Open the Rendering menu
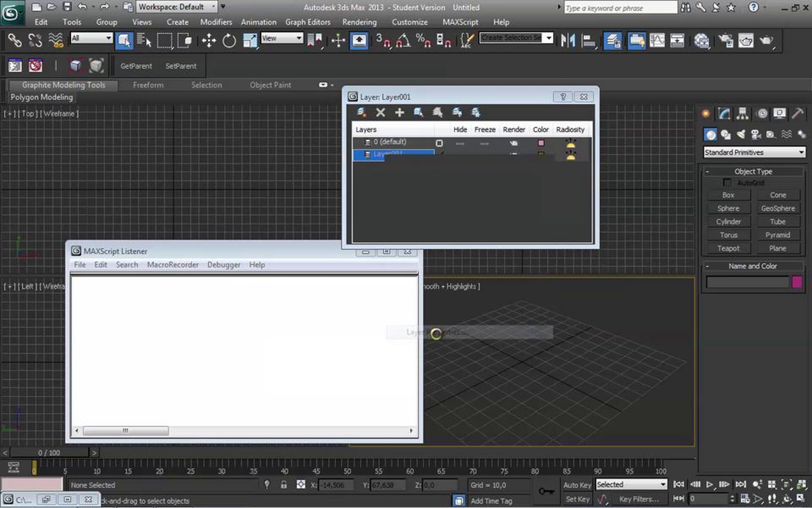The height and width of the screenshot is (508, 812). pyautogui.click(x=359, y=22)
